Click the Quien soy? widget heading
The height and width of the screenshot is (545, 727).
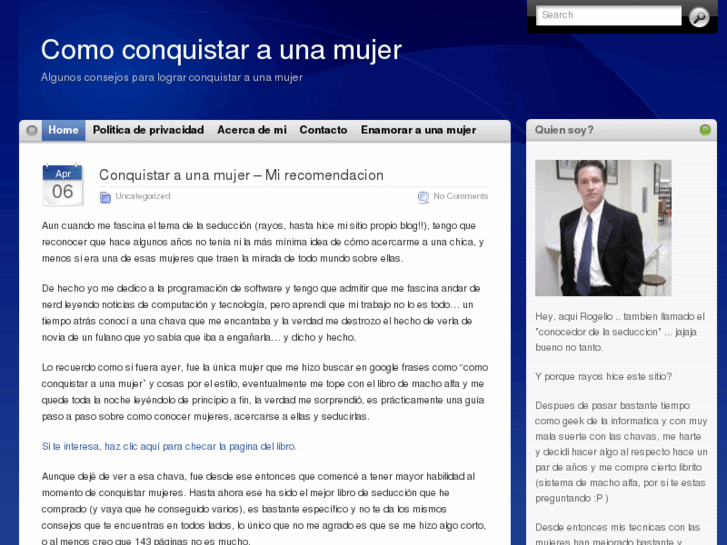[x=564, y=130]
